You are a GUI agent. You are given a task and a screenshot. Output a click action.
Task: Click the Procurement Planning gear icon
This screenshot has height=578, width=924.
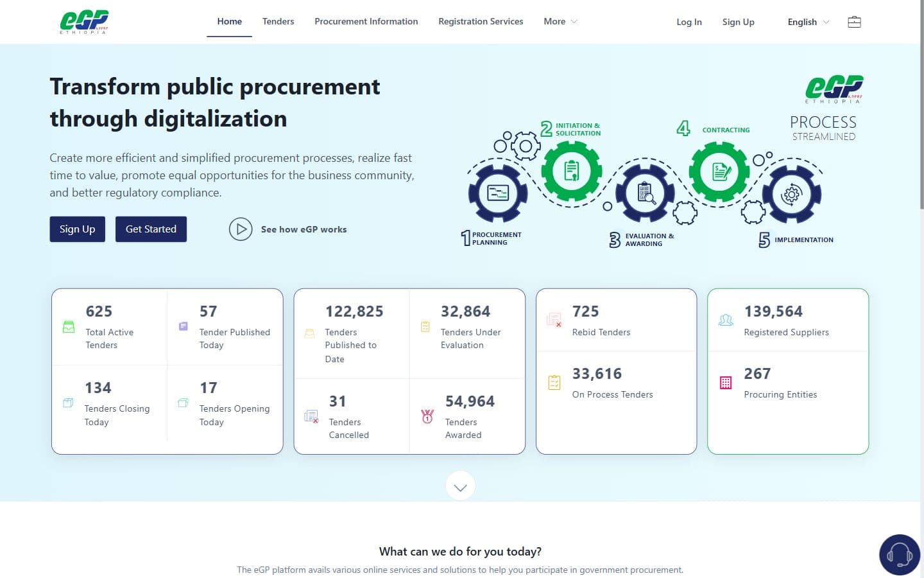(x=498, y=193)
